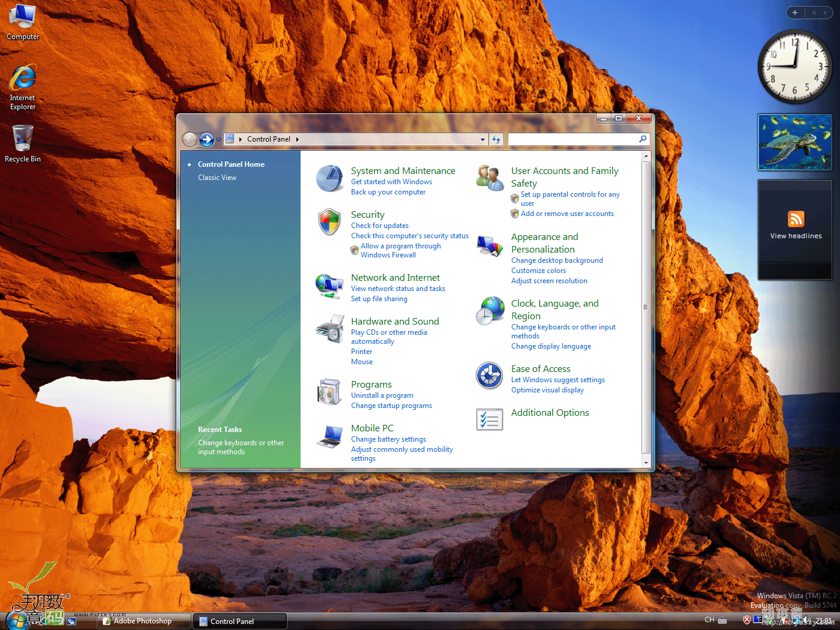This screenshot has height=630, width=840.
Task: Click the vertical scrollbar thumb
Action: pos(646,307)
